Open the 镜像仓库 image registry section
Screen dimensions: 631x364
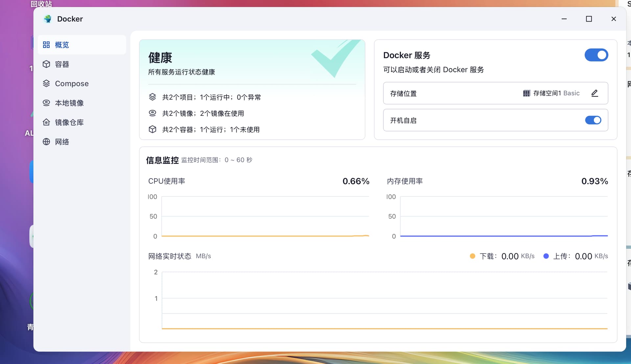(82, 122)
